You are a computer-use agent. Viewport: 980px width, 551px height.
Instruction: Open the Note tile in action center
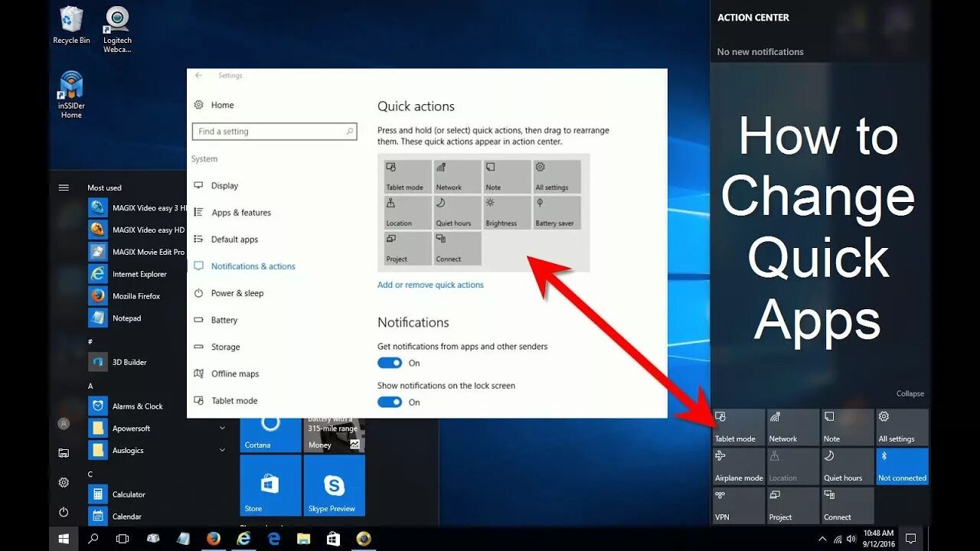(848, 427)
